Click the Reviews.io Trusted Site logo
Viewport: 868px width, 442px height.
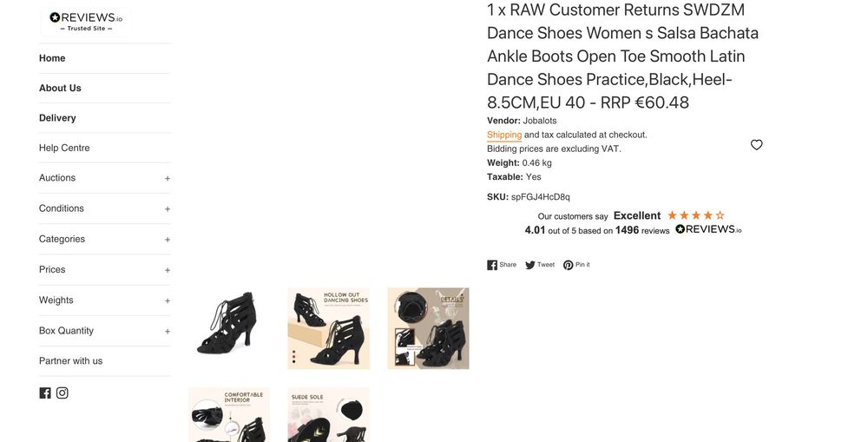click(86, 21)
